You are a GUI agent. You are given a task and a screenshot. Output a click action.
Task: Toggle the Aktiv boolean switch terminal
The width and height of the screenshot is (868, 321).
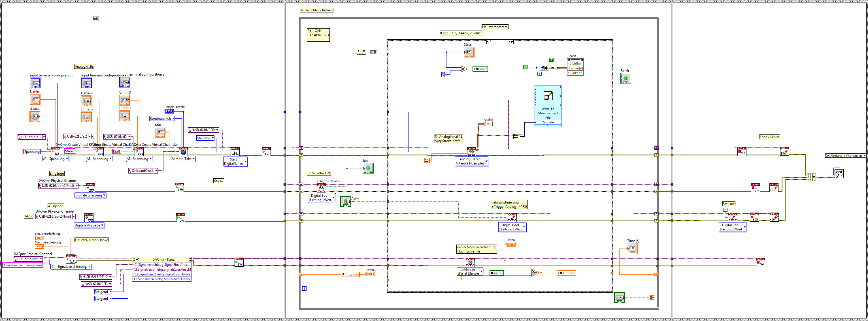(x=345, y=202)
